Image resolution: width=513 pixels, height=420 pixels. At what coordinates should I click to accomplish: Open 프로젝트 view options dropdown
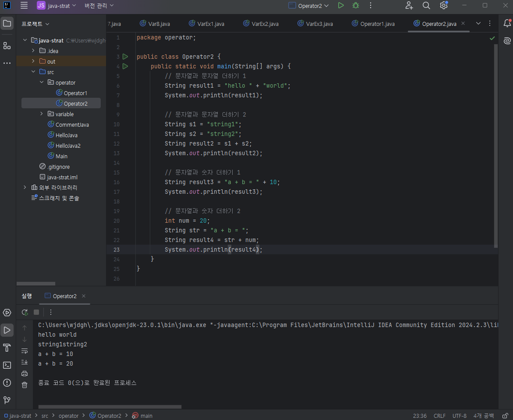35,24
